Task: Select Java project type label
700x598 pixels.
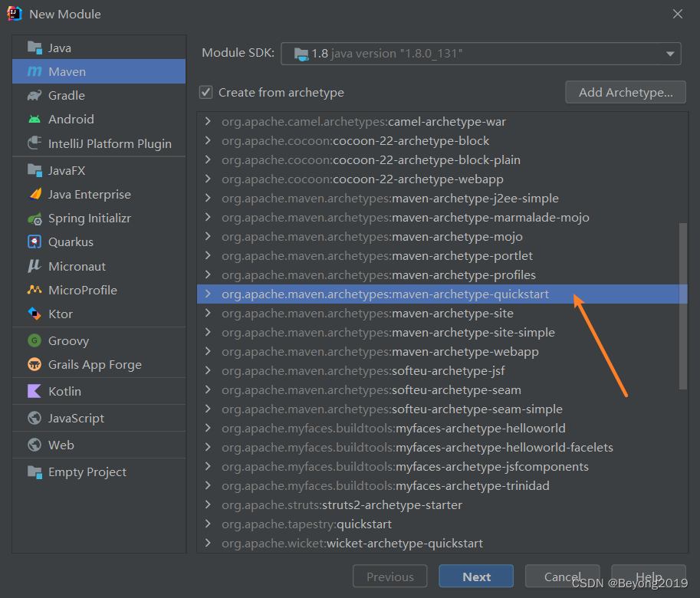Action: coord(59,48)
